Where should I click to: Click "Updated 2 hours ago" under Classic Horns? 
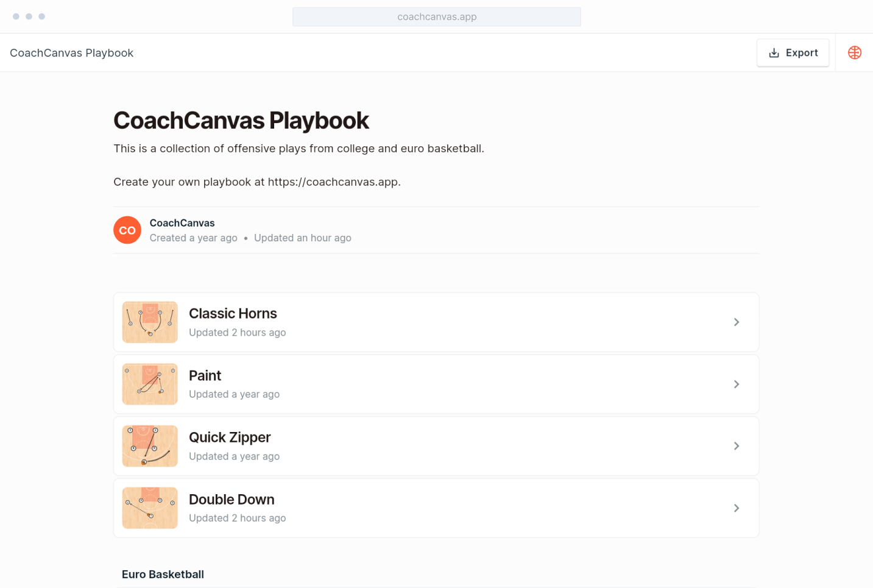pos(237,333)
